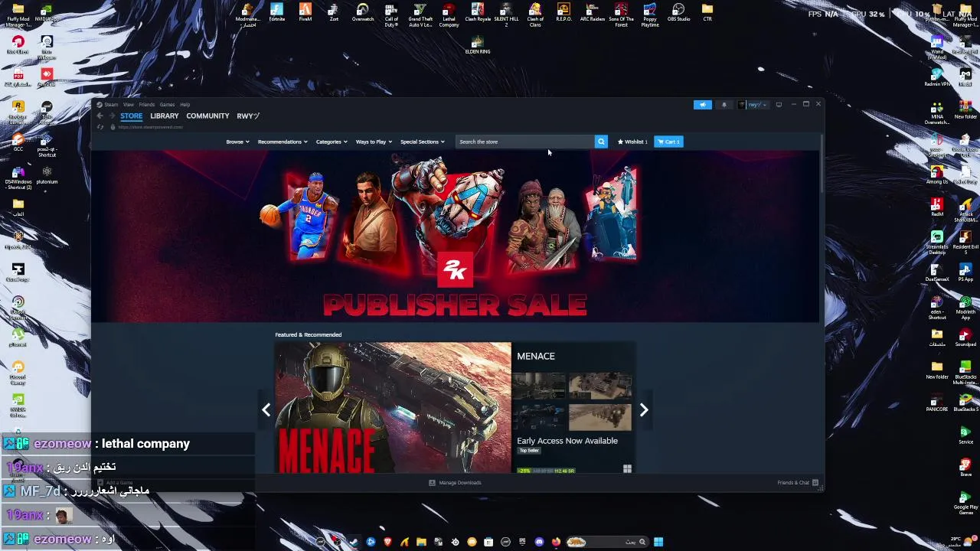Open Discord from the taskbar
The height and width of the screenshot is (551, 980).
[539, 542]
